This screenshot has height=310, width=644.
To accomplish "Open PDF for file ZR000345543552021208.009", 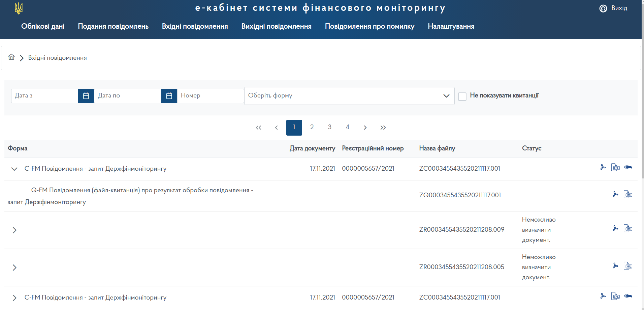I will 615,228.
